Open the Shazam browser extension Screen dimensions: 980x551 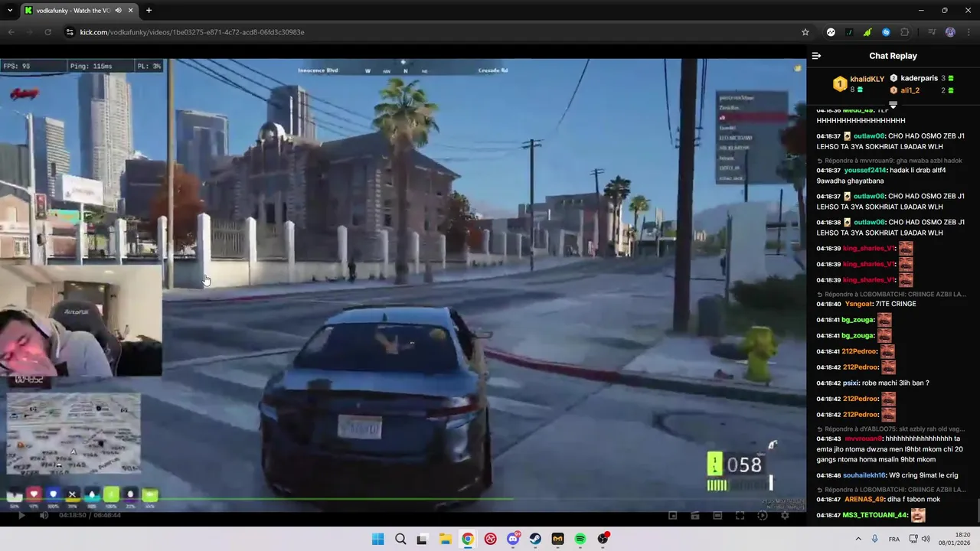[886, 32]
